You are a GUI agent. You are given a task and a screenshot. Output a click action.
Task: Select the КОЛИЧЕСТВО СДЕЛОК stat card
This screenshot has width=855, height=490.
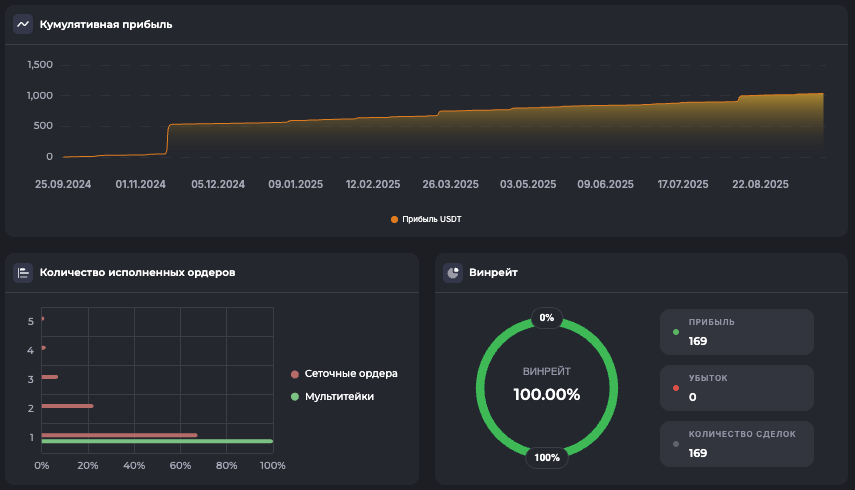coord(736,444)
